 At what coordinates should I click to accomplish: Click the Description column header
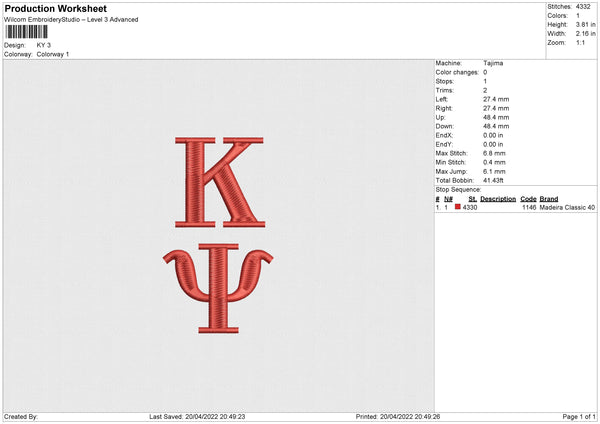coord(498,199)
